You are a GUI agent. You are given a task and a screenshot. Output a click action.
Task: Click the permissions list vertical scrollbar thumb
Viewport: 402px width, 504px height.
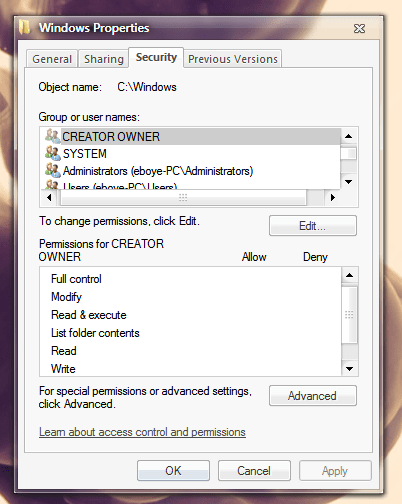349,314
